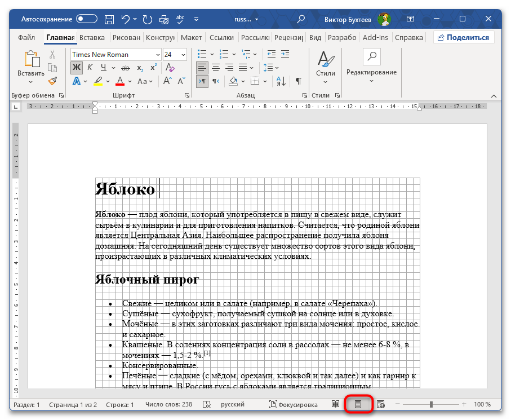Undo the last action
The width and height of the screenshot is (511, 420).
(126, 20)
